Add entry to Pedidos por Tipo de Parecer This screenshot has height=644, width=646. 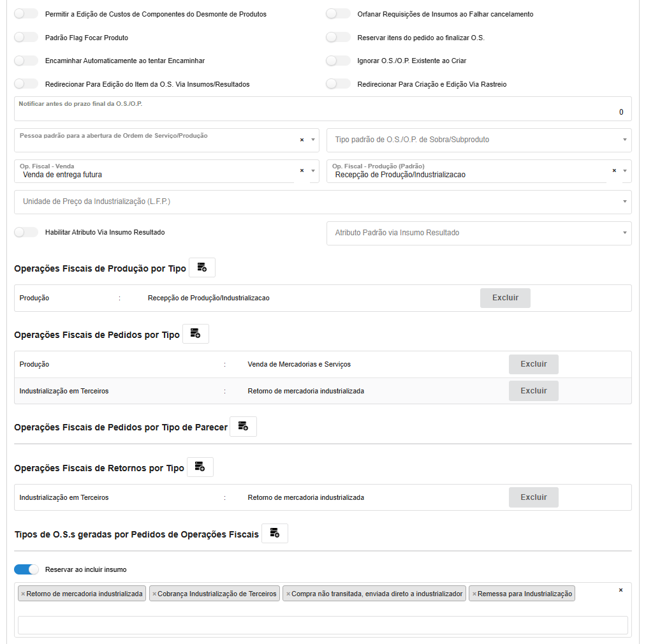click(x=243, y=427)
